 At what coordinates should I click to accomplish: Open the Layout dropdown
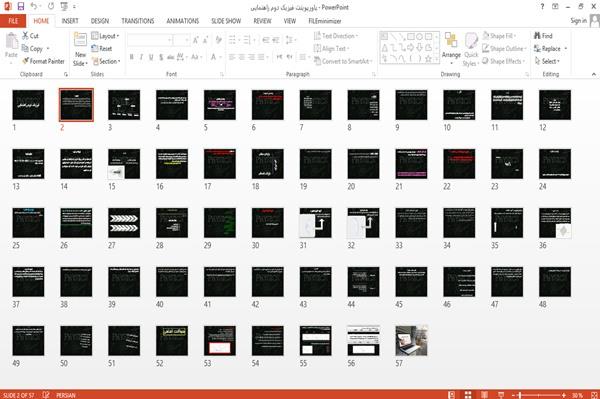coord(105,36)
